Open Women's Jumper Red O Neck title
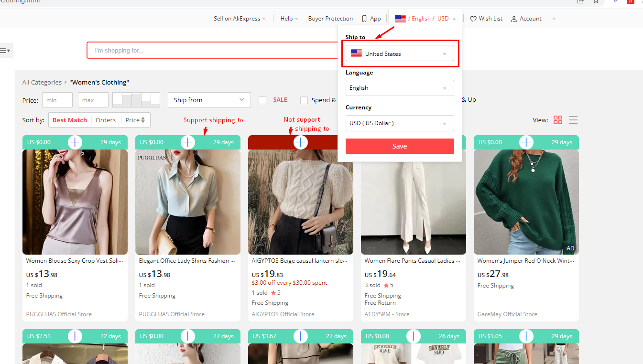The image size is (643, 364). click(526, 261)
